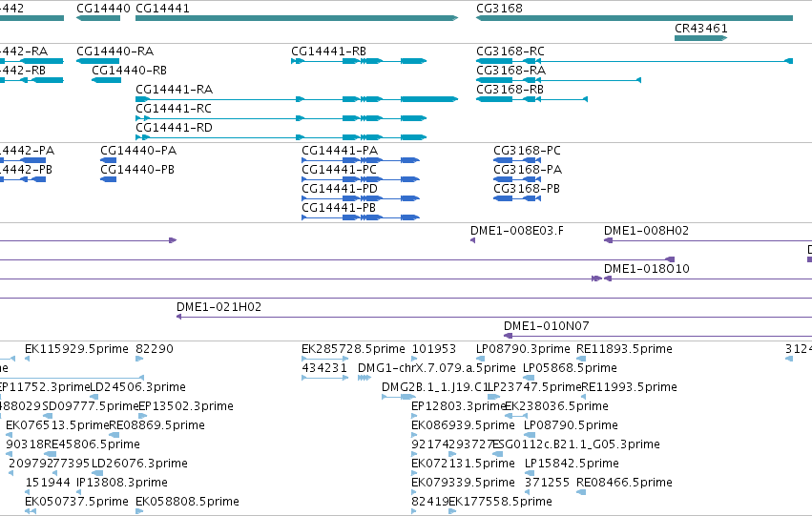Select EST RE11993.5prime
This screenshot has width=812, height=516.
click(584, 397)
